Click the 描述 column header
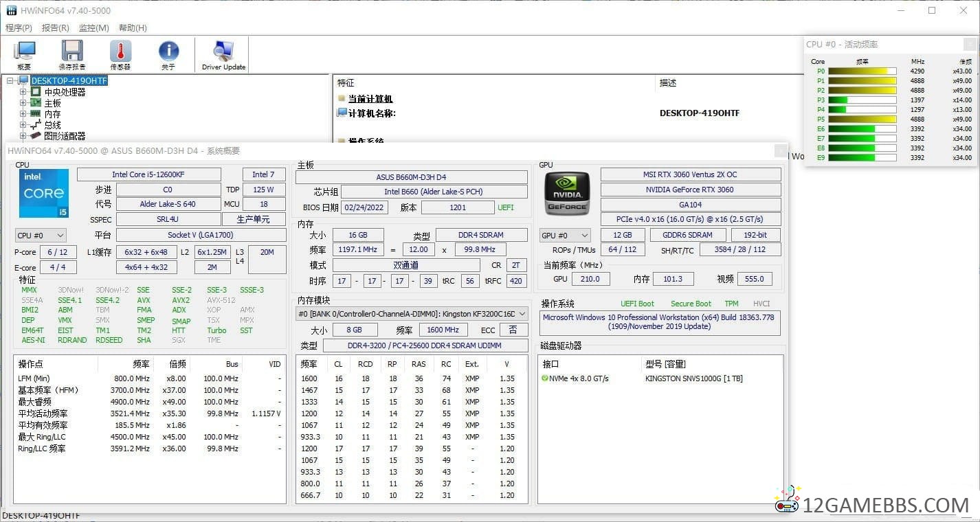This screenshot has width=980, height=522. pyautogui.click(x=668, y=82)
